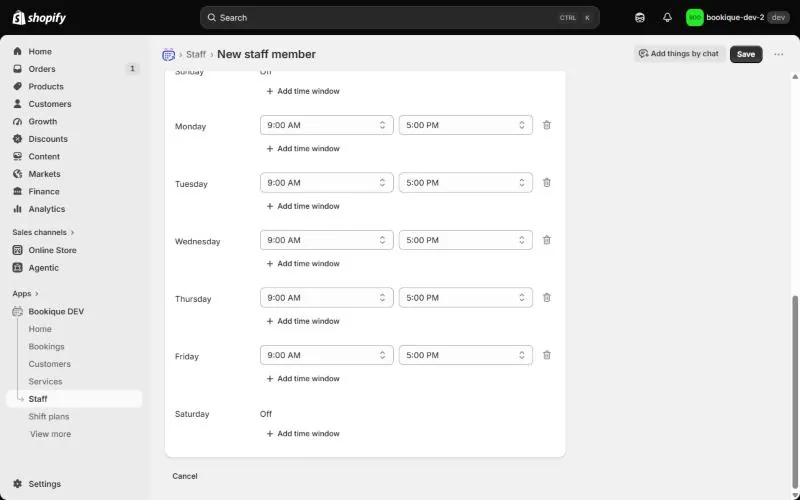
Task: Click the Discounts badge icon
Action: click(x=17, y=139)
